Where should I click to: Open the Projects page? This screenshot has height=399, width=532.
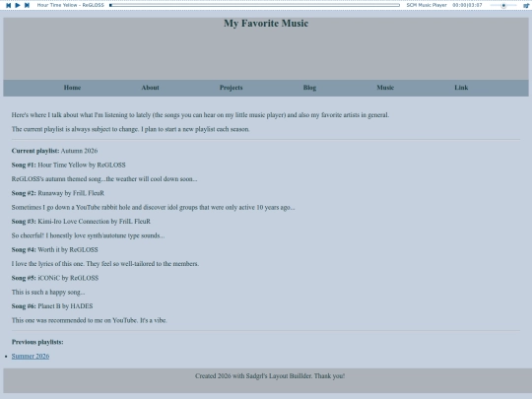232,88
